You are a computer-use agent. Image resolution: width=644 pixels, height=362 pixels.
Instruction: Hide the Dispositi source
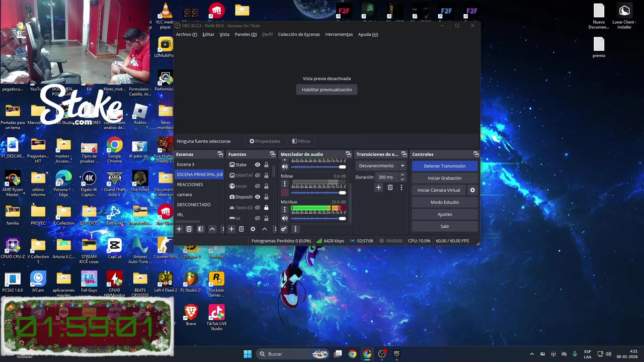(x=257, y=197)
